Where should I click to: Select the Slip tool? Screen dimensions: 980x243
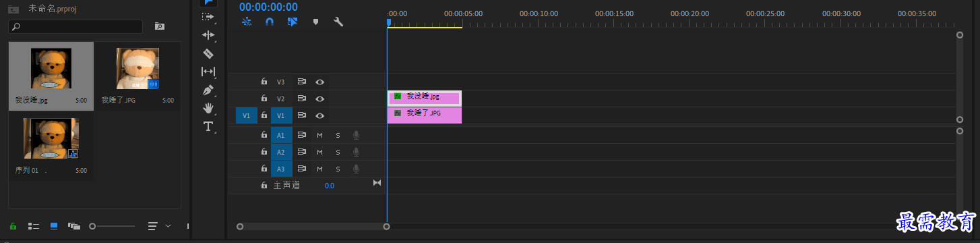point(208,72)
